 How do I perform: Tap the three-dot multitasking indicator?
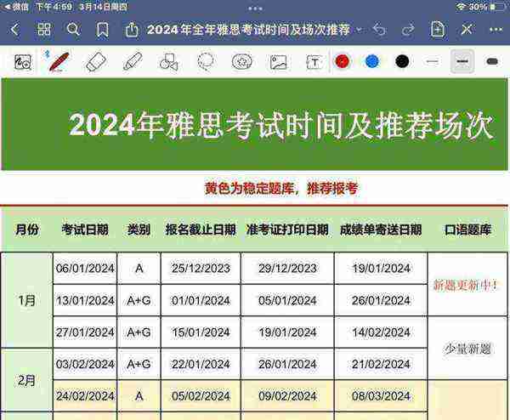coord(255,9)
